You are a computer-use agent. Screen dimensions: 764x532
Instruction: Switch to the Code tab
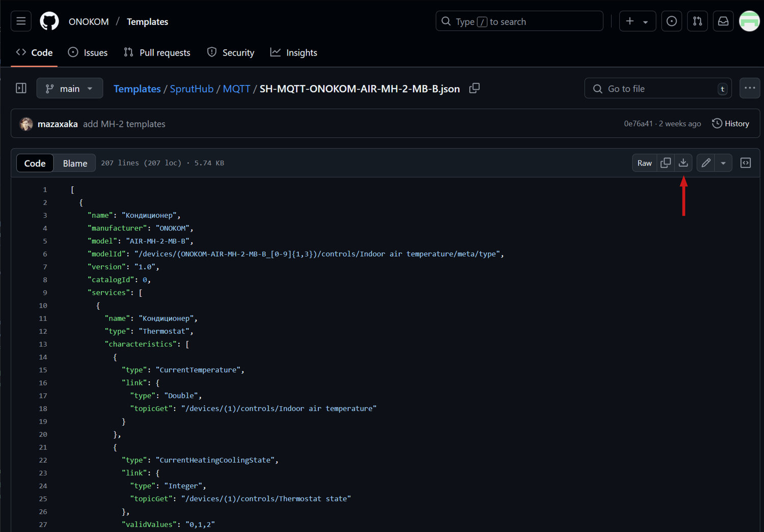point(34,52)
